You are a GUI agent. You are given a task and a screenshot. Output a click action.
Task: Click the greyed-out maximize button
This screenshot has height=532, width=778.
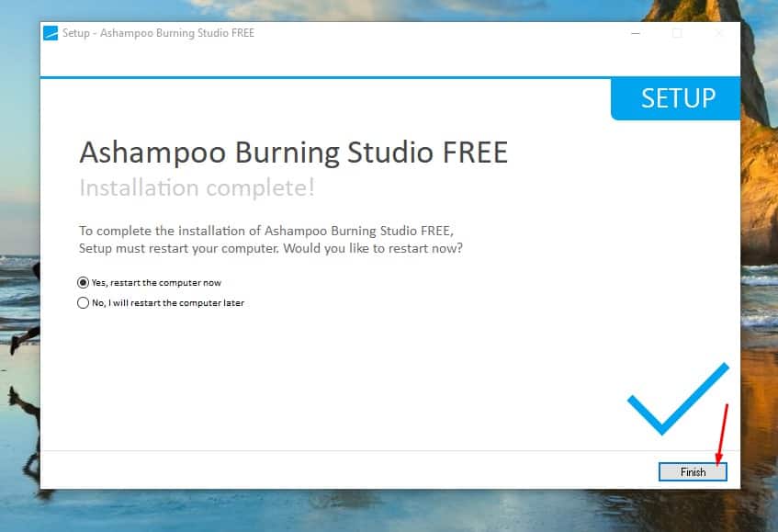tap(677, 34)
